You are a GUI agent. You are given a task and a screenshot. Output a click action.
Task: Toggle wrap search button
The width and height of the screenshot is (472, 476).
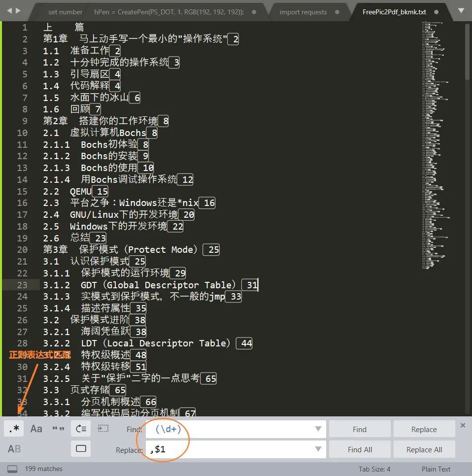pyautogui.click(x=81, y=429)
